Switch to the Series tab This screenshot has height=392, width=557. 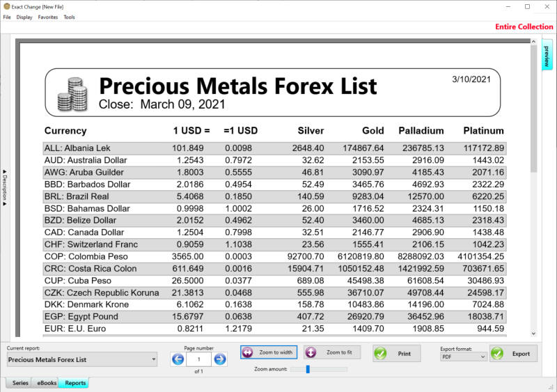click(x=20, y=383)
